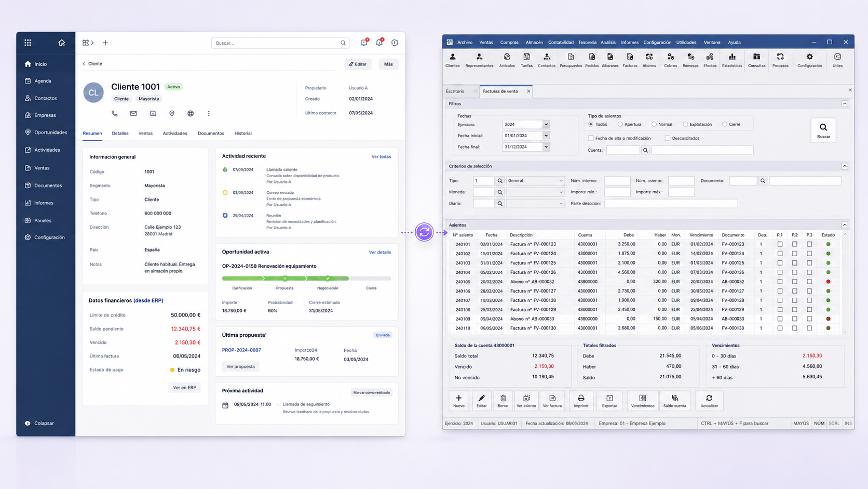Click the Imprimir printer icon
This screenshot has width=868, height=489.
581,401
